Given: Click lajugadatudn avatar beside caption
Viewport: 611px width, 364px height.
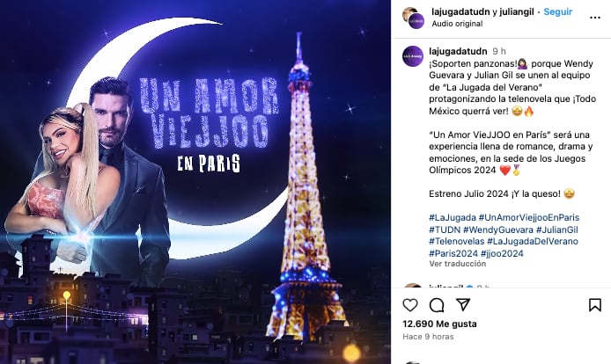Looking at the screenshot, I should [413, 56].
